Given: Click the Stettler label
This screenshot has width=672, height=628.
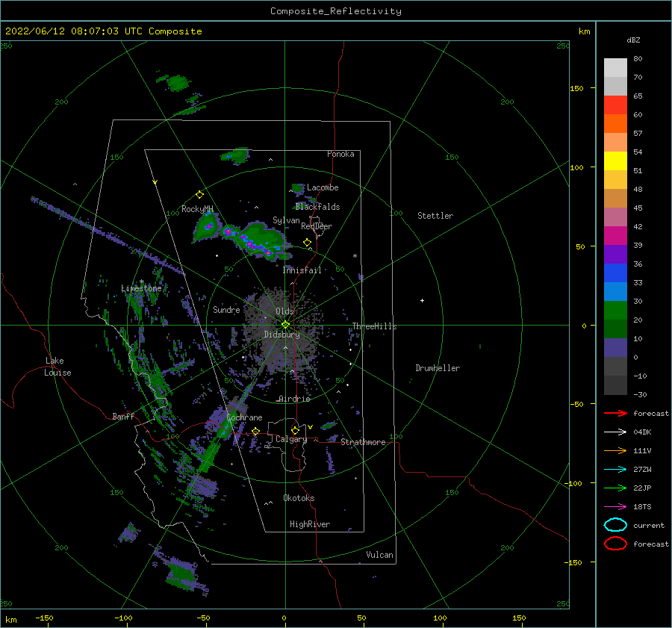Looking at the screenshot, I should point(435,216).
